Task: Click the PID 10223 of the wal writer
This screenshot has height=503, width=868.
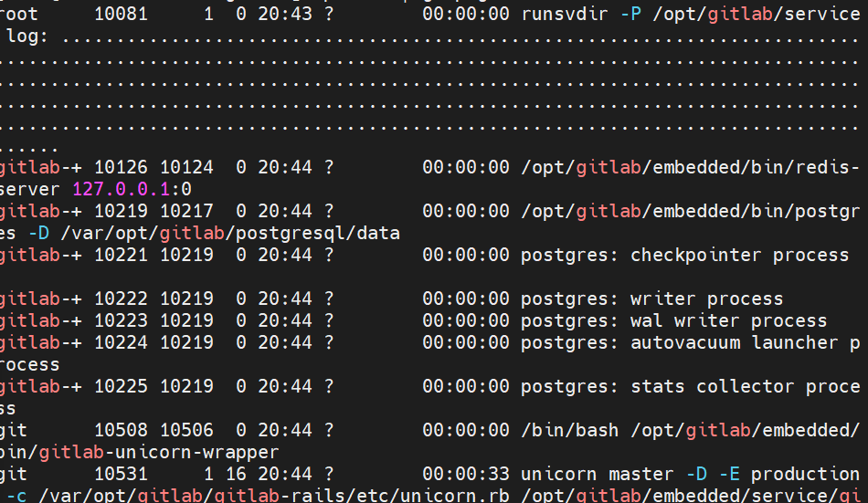Action: tap(121, 320)
